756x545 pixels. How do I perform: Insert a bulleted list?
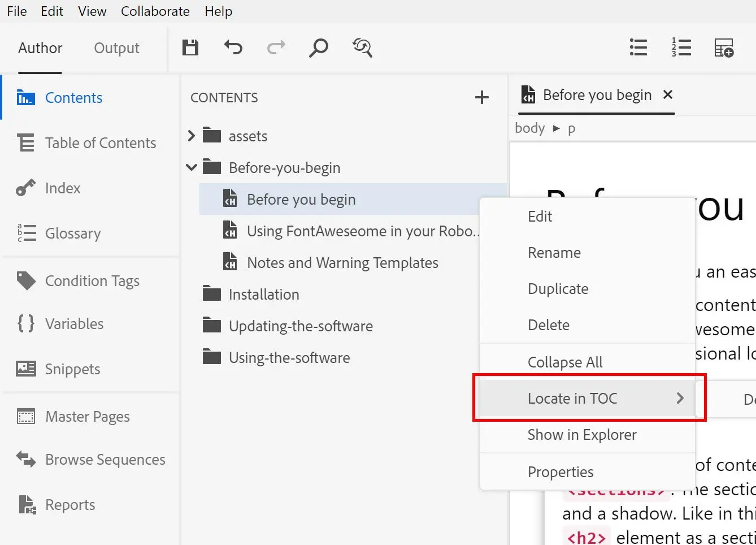tap(638, 48)
